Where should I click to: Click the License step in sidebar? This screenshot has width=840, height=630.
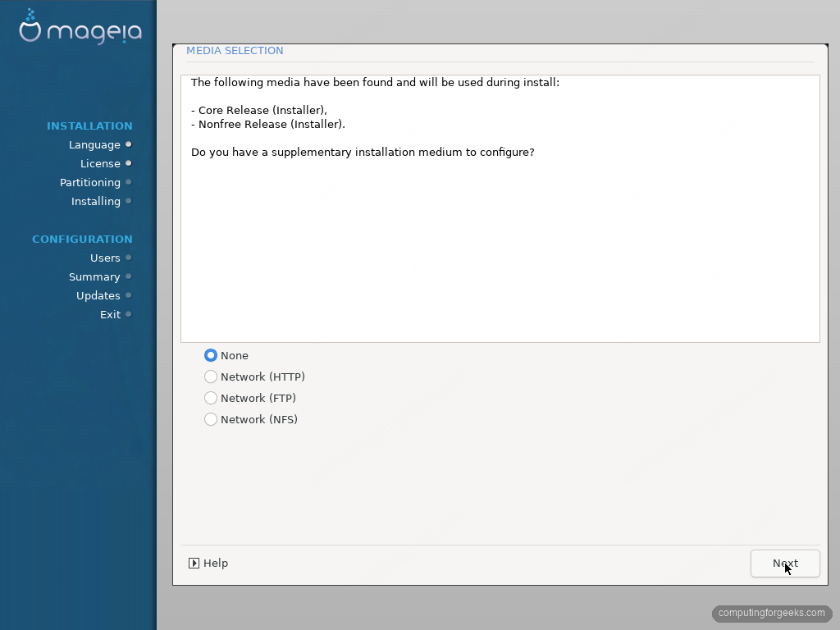[100, 163]
